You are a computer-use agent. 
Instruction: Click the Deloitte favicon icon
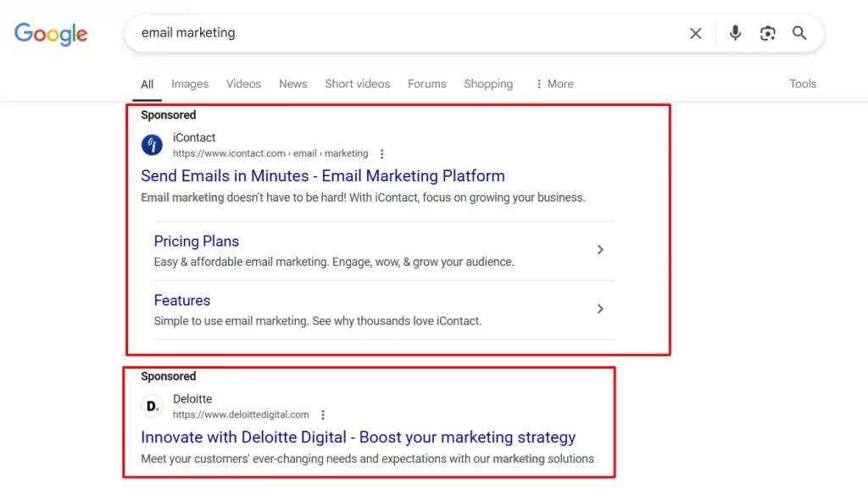click(152, 406)
